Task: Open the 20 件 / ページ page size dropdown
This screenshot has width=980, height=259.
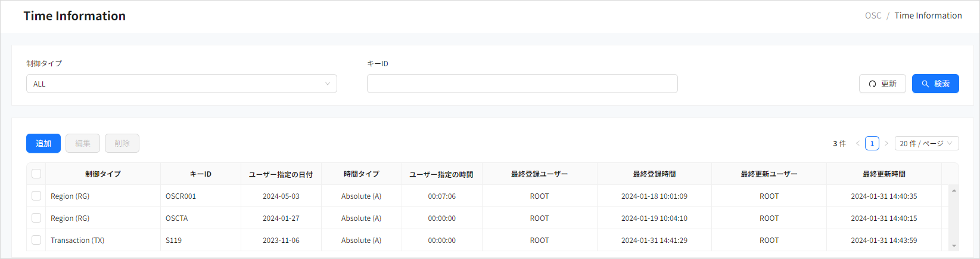Action: (926, 143)
